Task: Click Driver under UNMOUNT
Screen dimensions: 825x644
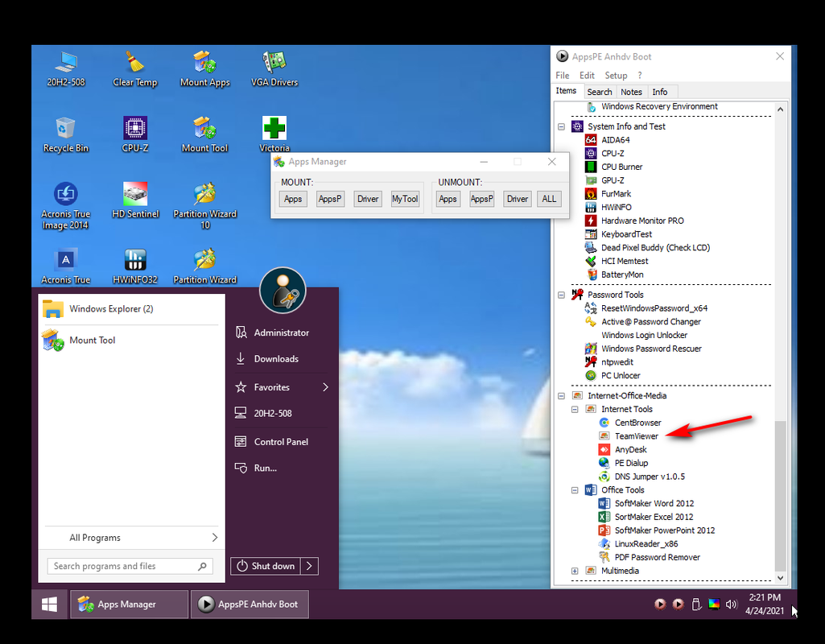Action: pyautogui.click(x=518, y=199)
